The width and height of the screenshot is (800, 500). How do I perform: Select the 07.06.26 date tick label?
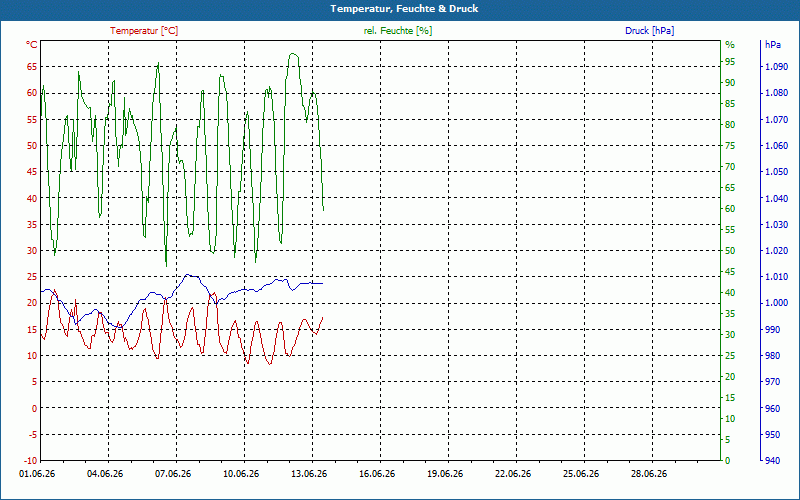click(x=173, y=474)
